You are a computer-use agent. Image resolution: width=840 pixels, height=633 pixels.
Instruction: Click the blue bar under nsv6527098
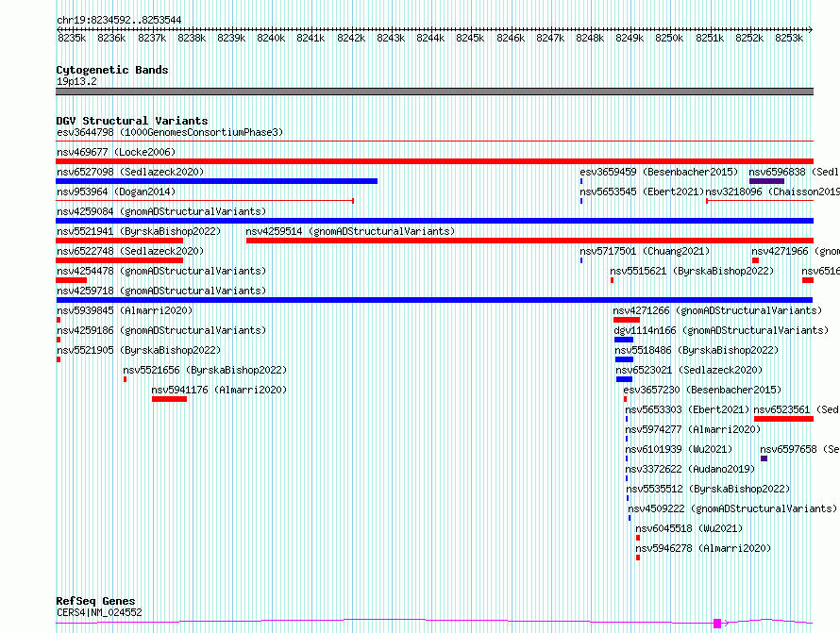pos(216,181)
